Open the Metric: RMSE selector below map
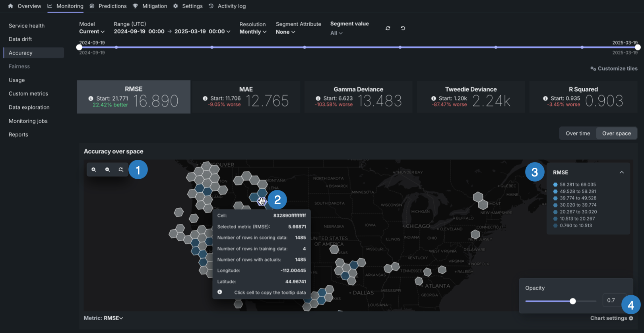The height and width of the screenshot is (333, 644). coord(103,318)
